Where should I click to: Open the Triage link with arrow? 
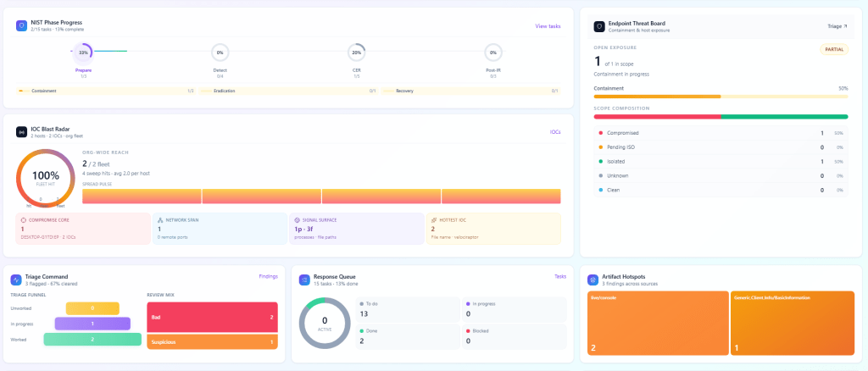pos(837,26)
